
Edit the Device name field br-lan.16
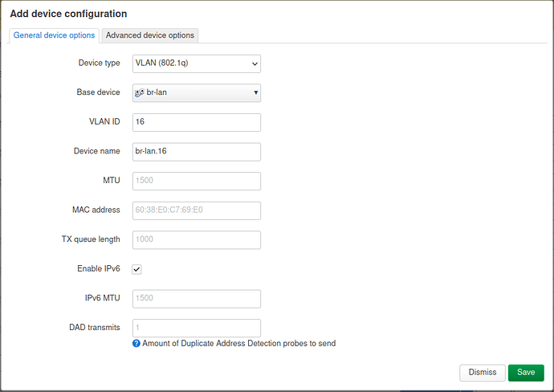tap(197, 152)
